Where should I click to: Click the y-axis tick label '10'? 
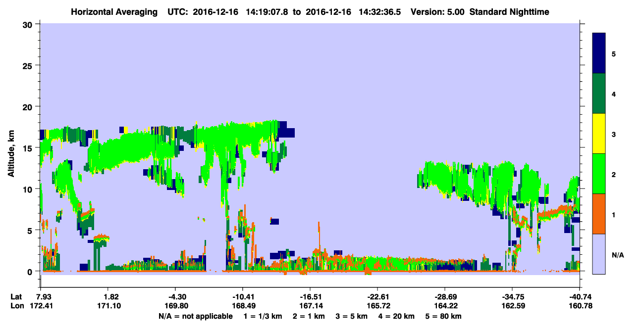tap(29, 189)
